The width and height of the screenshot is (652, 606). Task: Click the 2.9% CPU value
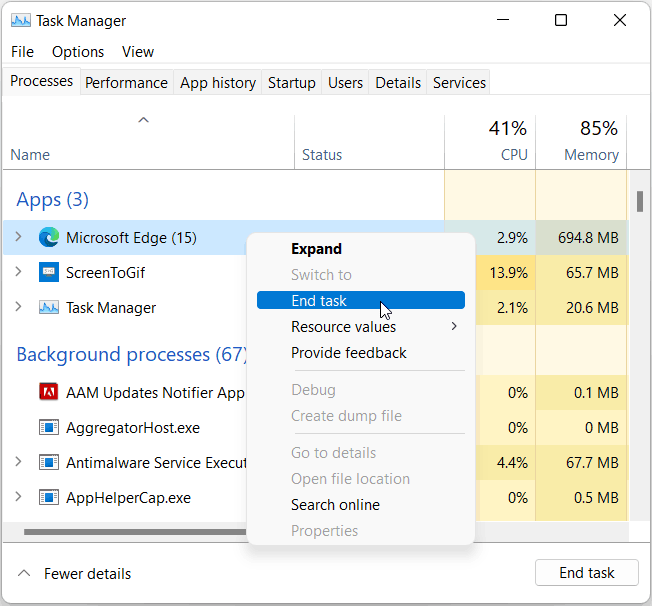512,237
